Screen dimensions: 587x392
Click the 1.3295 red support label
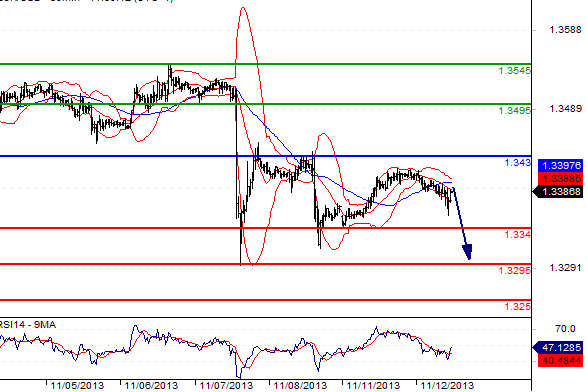point(514,270)
